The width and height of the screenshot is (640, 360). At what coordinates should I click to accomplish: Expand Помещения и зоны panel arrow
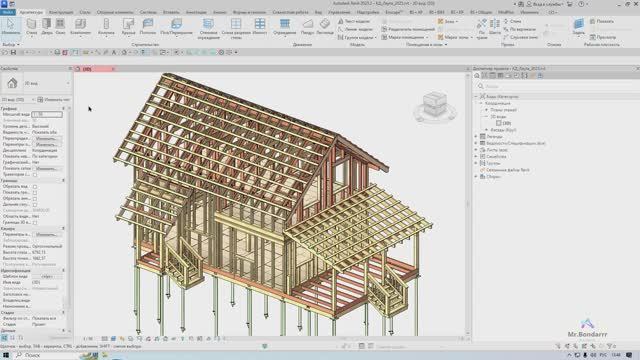click(x=446, y=44)
